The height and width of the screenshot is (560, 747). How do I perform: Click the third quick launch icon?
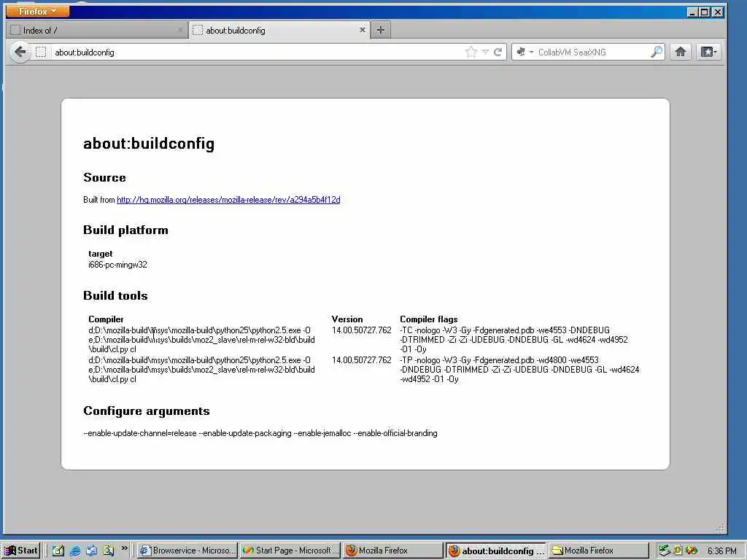pyautogui.click(x=91, y=551)
